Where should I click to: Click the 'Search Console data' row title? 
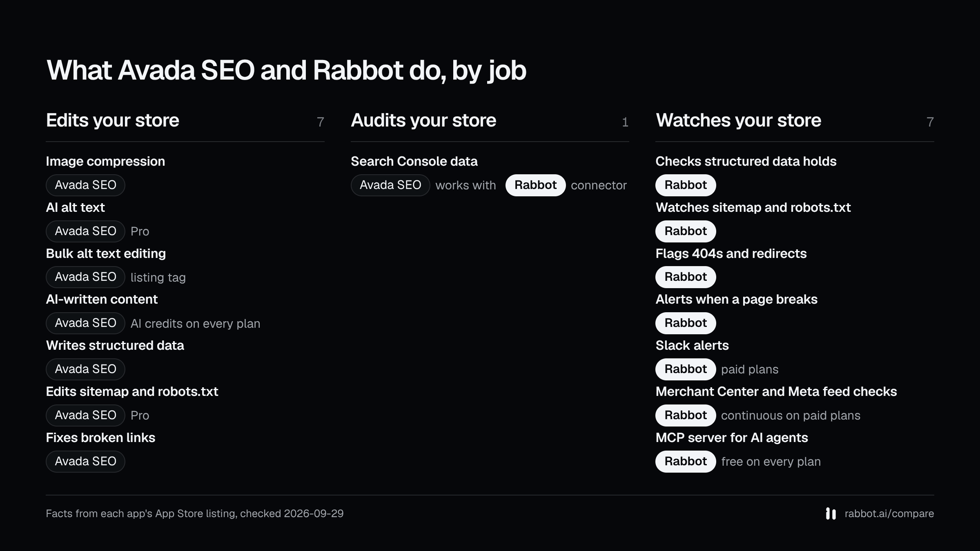coord(414,162)
